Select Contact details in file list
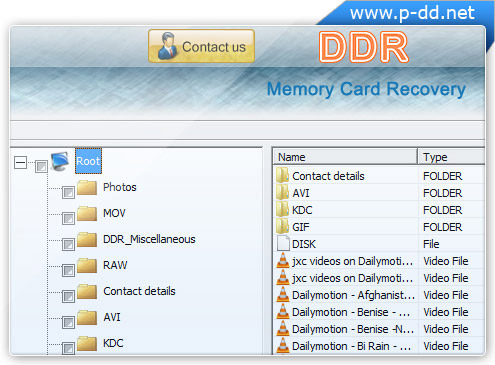The image size is (495, 365). [x=328, y=176]
